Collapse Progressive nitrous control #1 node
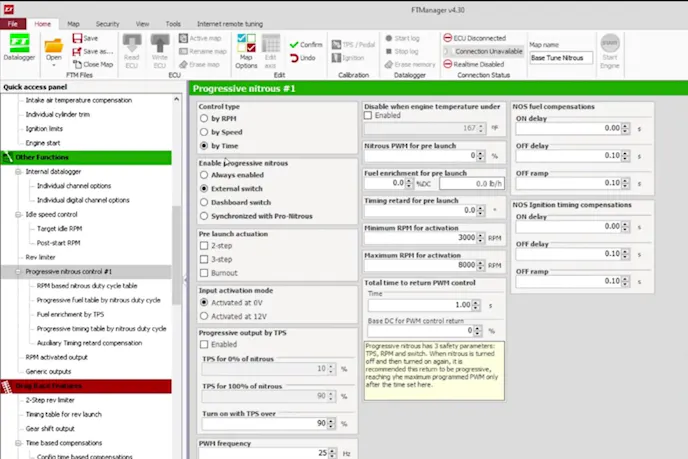Viewport: 688px width, 459px height. (18, 271)
